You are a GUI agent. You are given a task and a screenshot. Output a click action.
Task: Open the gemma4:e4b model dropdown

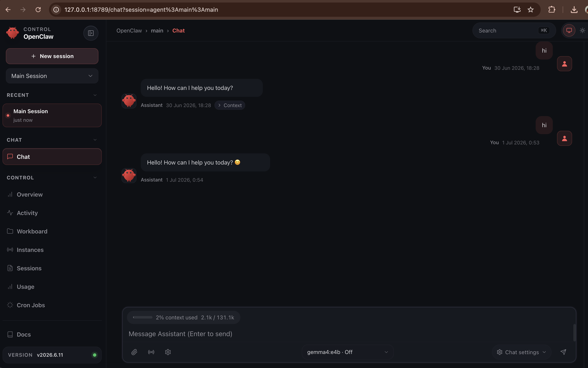pyautogui.click(x=347, y=352)
